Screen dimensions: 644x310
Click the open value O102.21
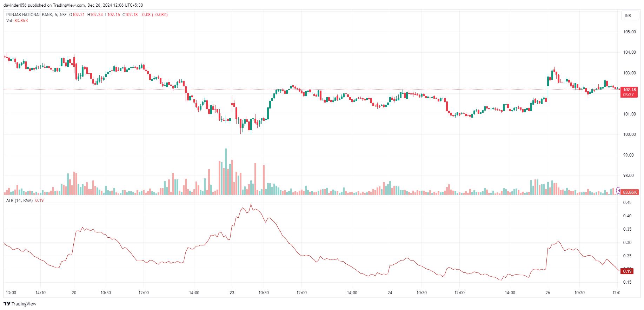point(77,15)
